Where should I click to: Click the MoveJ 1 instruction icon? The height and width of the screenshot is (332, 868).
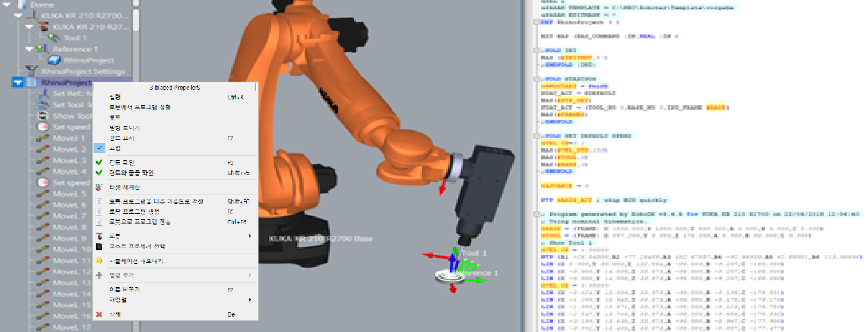(x=43, y=138)
